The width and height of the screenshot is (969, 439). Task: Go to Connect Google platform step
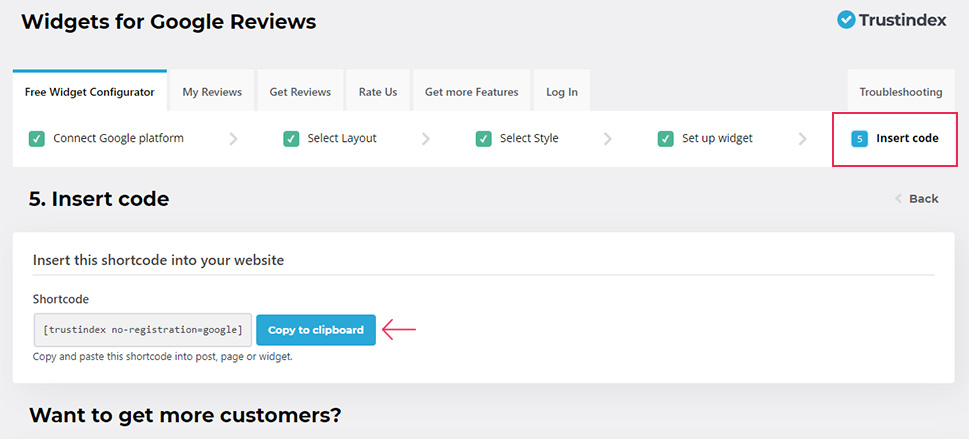[106, 139]
